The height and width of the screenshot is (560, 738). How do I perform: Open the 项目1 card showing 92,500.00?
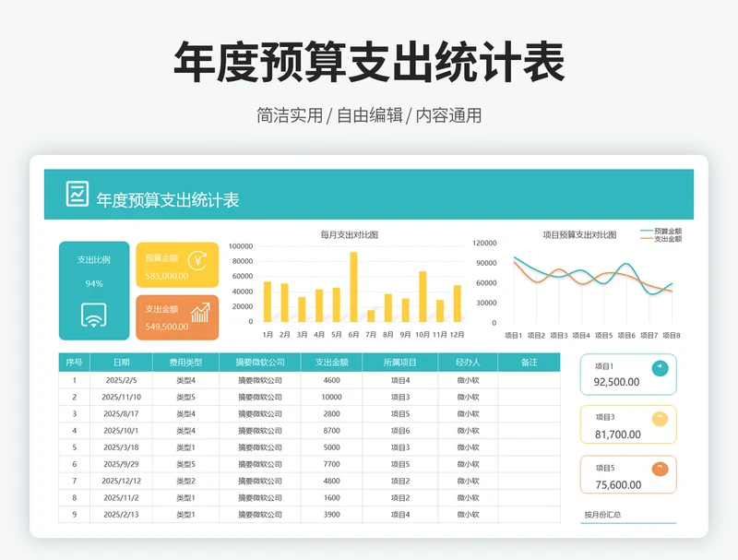tap(628, 375)
